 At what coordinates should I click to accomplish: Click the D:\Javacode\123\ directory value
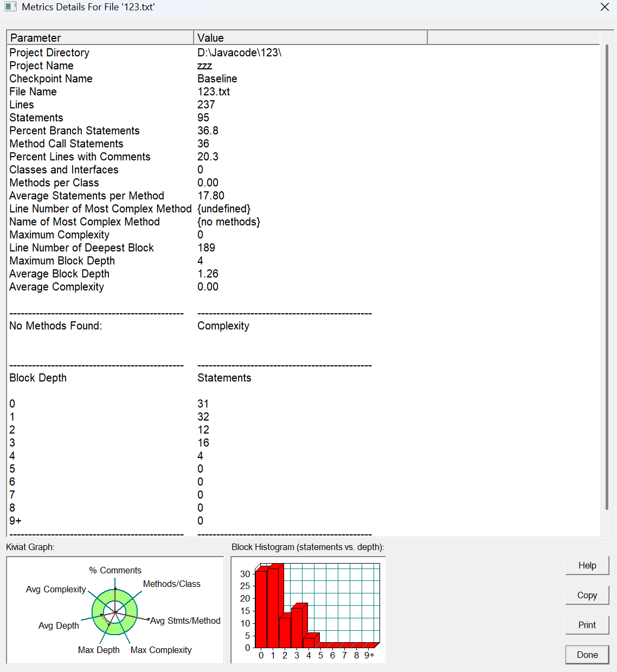(x=240, y=53)
